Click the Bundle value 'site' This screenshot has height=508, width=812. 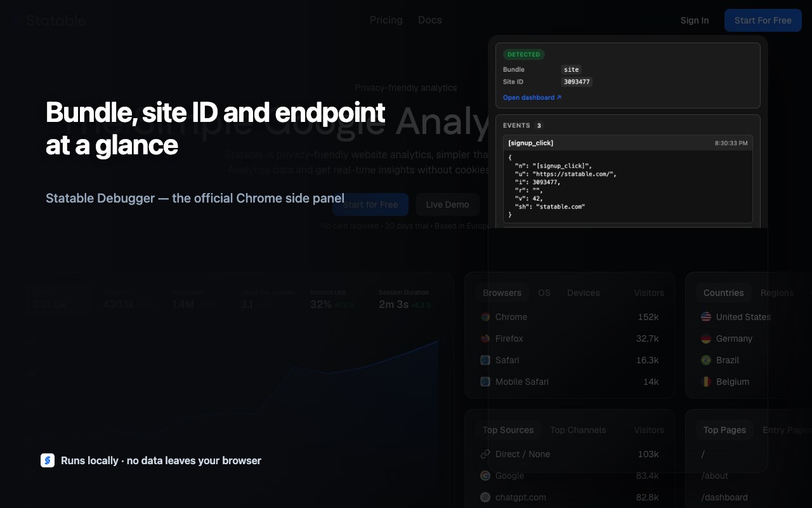tap(572, 70)
